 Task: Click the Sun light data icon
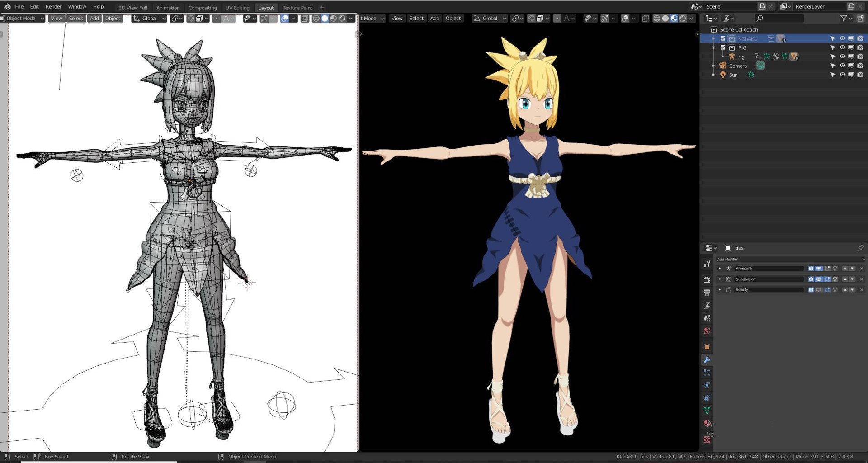[x=751, y=75]
